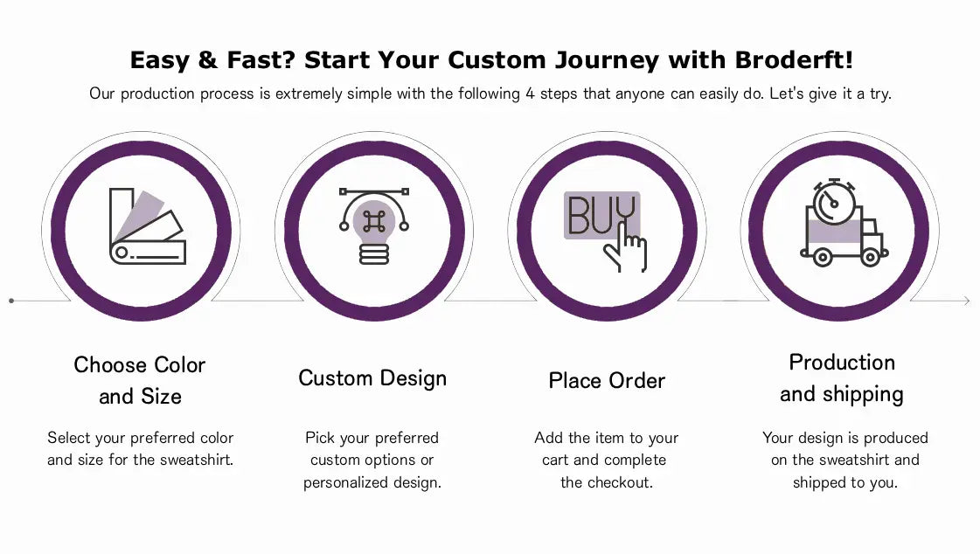Viewport: 980px width, 554px height.
Task: Click the main "Easy & Fast?" headline
Action: click(x=490, y=60)
